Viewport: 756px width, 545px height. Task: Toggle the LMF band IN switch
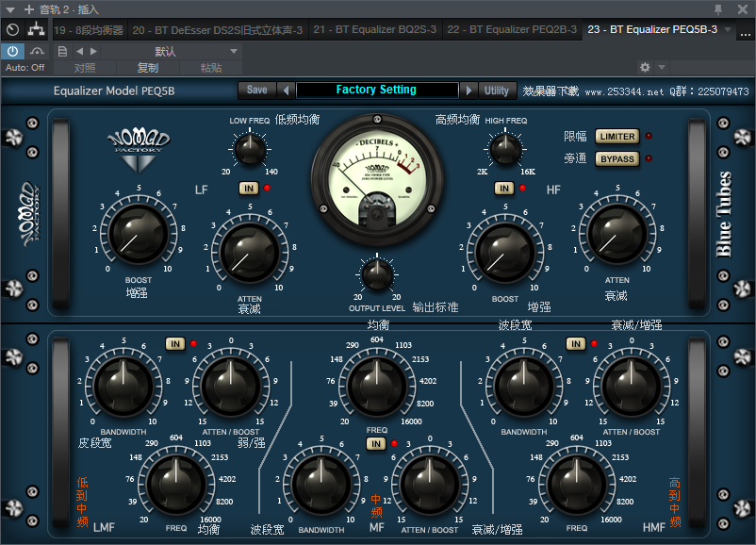pos(175,344)
